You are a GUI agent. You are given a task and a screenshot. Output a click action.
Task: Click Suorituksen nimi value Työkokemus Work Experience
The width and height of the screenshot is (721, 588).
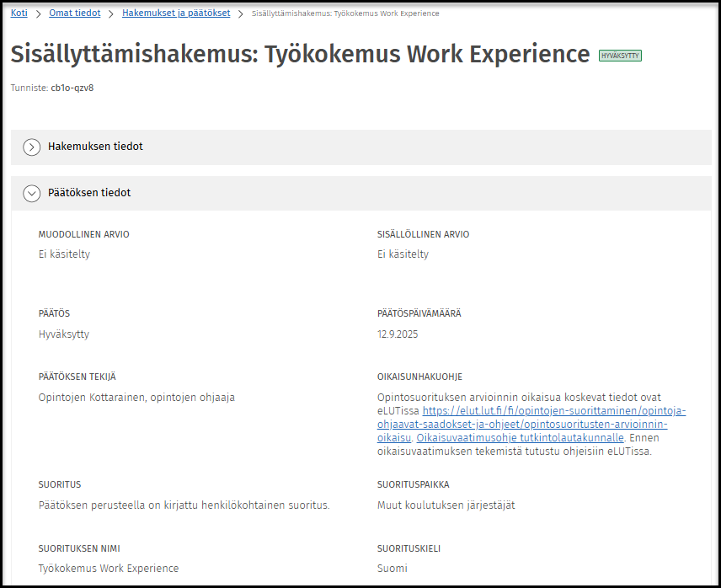[109, 569]
